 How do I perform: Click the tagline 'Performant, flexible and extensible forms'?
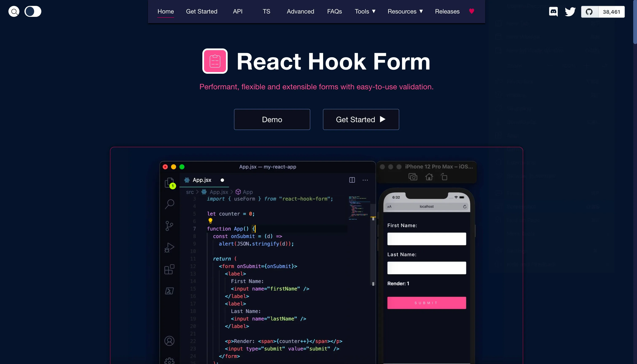(316, 87)
